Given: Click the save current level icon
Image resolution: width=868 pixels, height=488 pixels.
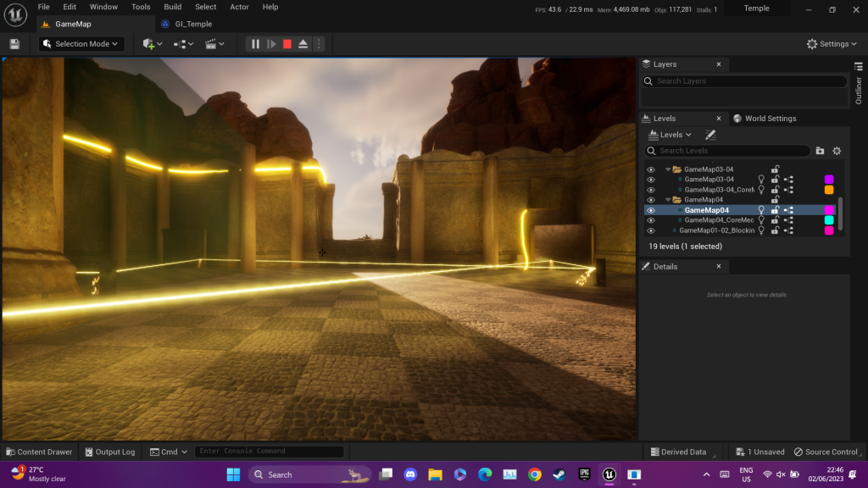Looking at the screenshot, I should pos(14,44).
